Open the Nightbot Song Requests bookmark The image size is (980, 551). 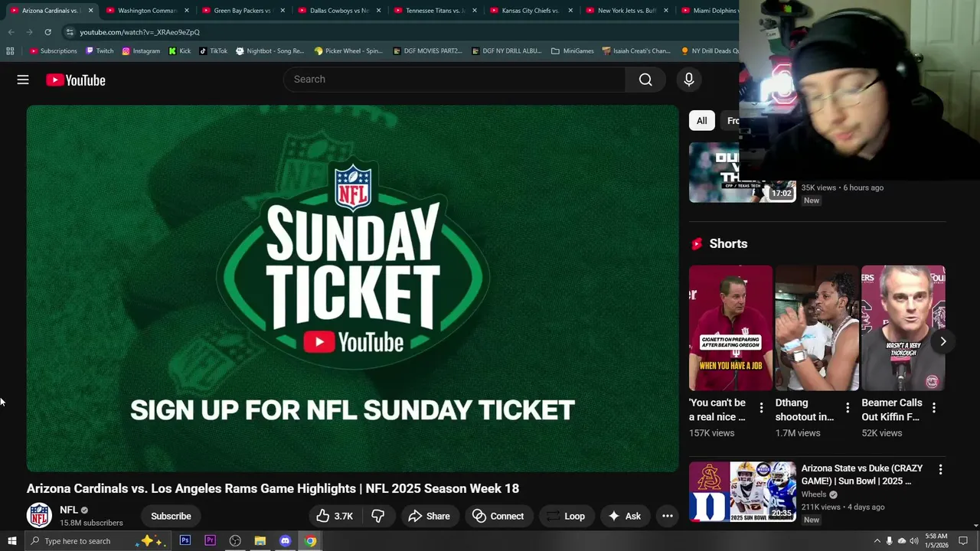[x=269, y=51]
